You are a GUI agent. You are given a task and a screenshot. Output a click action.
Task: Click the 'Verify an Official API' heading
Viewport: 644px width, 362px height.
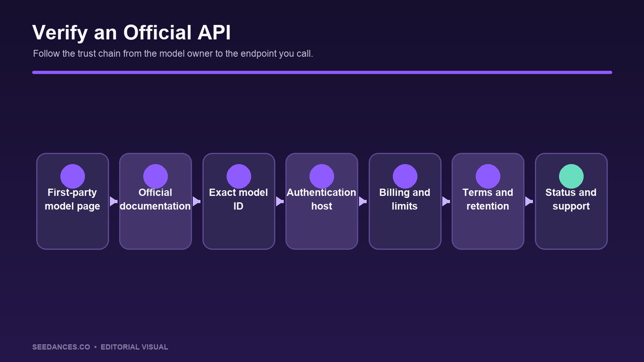click(x=132, y=33)
